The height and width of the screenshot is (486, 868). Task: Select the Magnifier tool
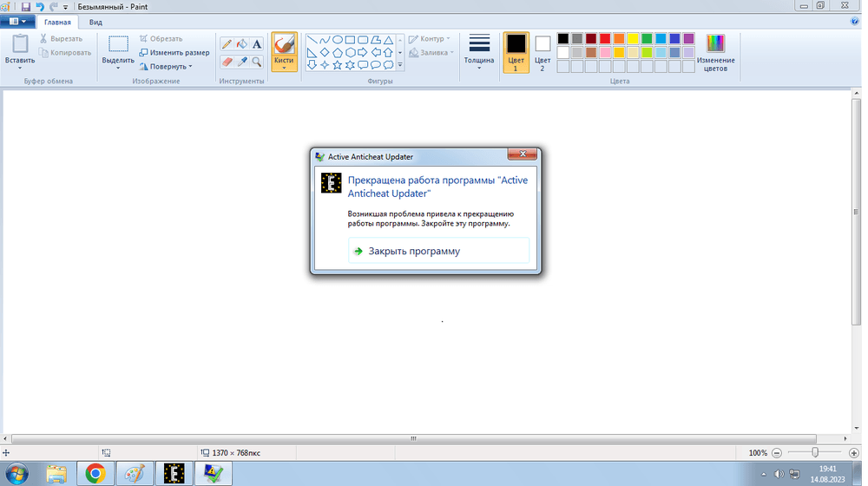[x=257, y=62]
